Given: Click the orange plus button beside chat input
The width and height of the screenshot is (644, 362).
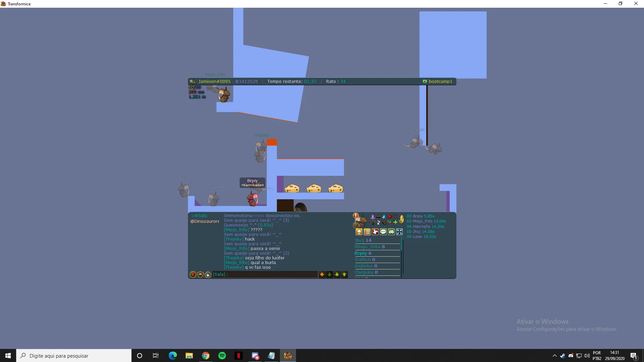Looking at the screenshot, I should [x=322, y=274].
